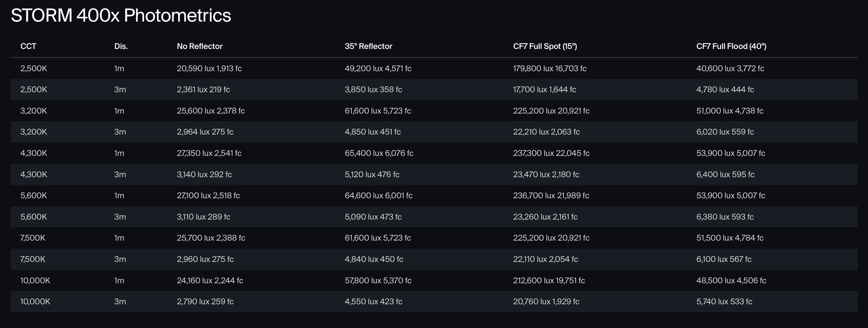Click the 3,850 lux 358 fc cell
The width and height of the screenshot is (868, 328).
(x=373, y=90)
